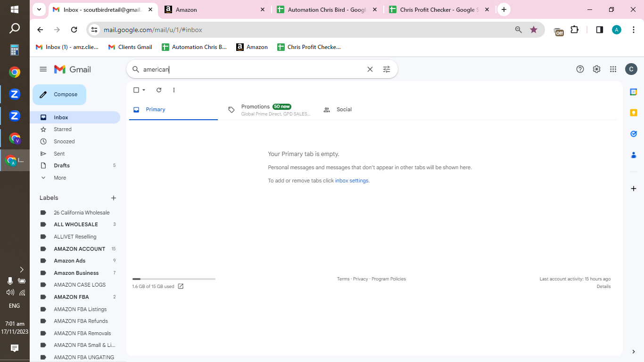Image resolution: width=644 pixels, height=362 pixels.
Task: Open Google Keep side panel icon
Action: (x=634, y=113)
